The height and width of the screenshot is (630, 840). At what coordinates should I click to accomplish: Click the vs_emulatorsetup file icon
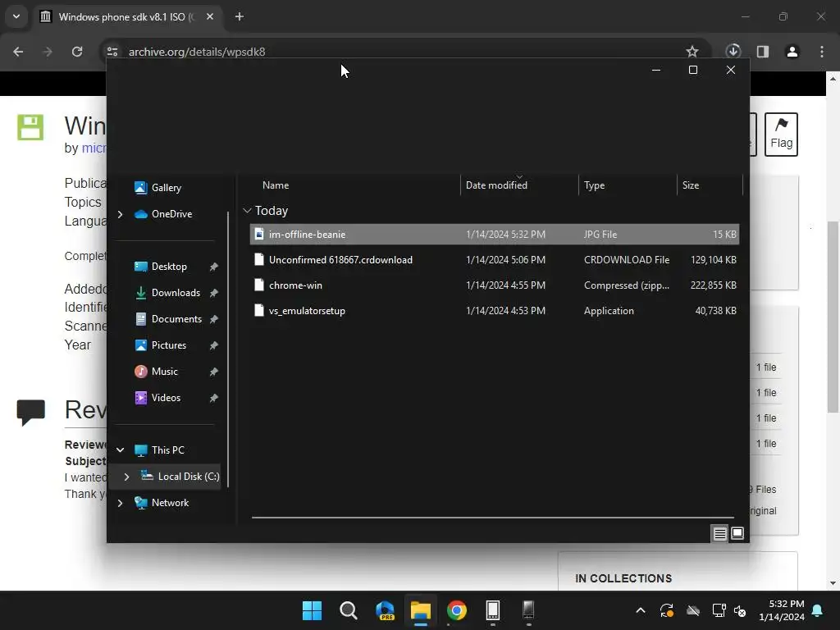click(x=258, y=311)
